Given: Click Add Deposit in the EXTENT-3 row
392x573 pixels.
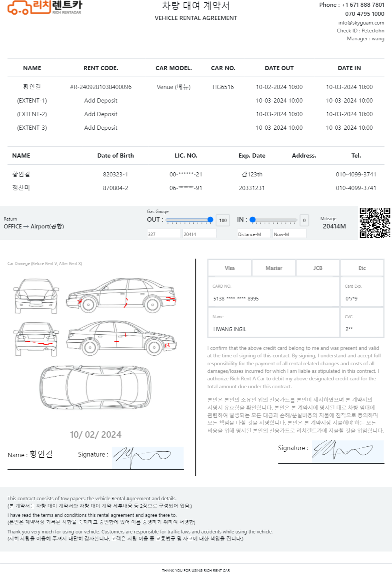Looking at the screenshot, I should [101, 128].
